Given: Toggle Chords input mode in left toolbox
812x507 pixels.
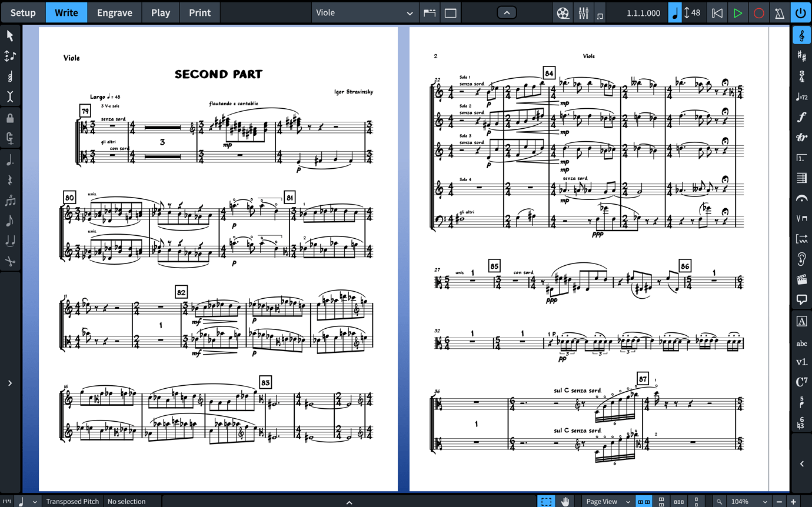Looking at the screenshot, I should 10,76.
